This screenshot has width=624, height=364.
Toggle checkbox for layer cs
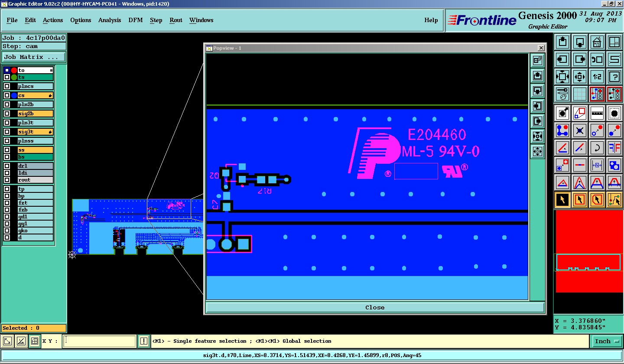coord(7,95)
